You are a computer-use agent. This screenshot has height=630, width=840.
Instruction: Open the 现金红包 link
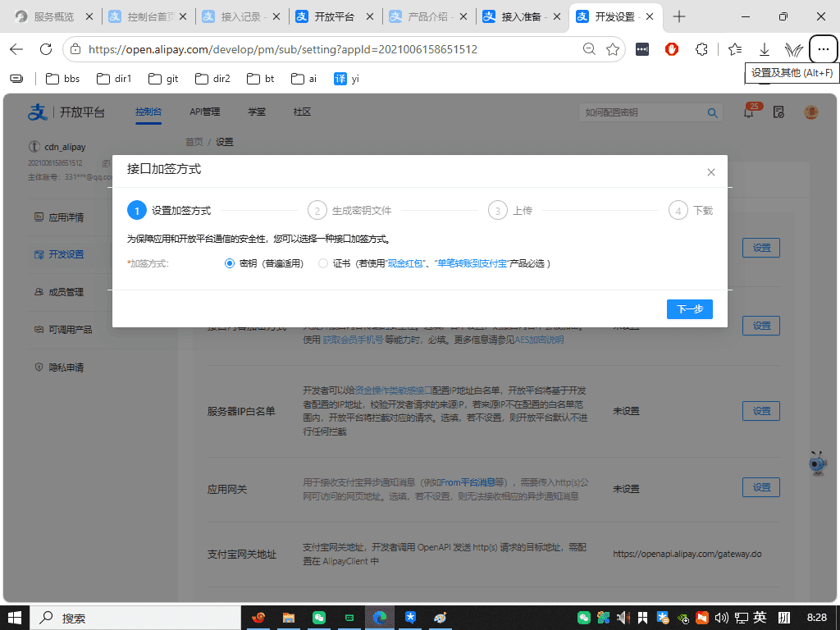point(405,263)
